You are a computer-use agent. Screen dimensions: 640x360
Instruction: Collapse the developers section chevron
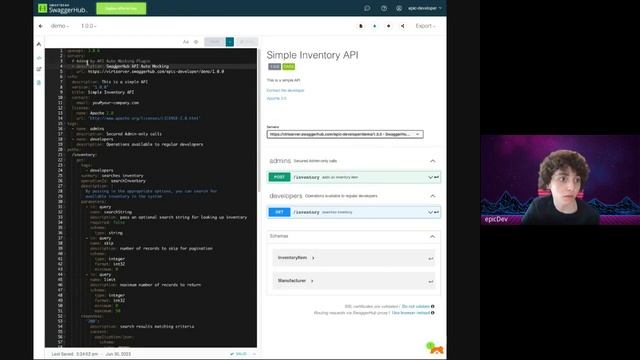point(433,196)
